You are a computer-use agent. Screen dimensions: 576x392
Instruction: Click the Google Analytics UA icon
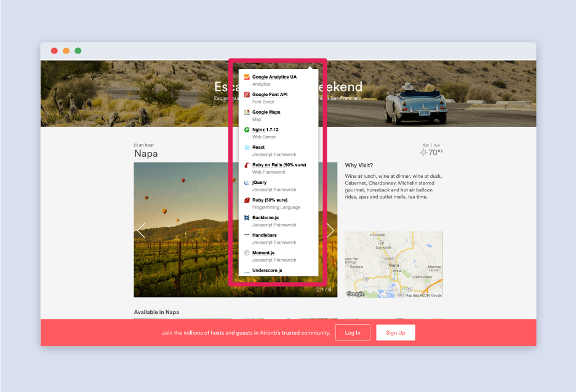click(246, 78)
